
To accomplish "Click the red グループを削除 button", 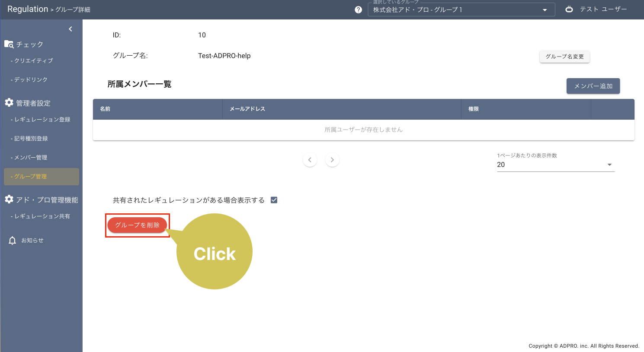I will click(137, 225).
